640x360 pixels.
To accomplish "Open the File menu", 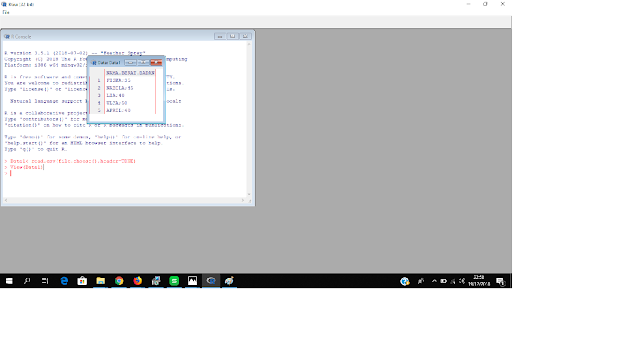I will [x=6, y=12].
